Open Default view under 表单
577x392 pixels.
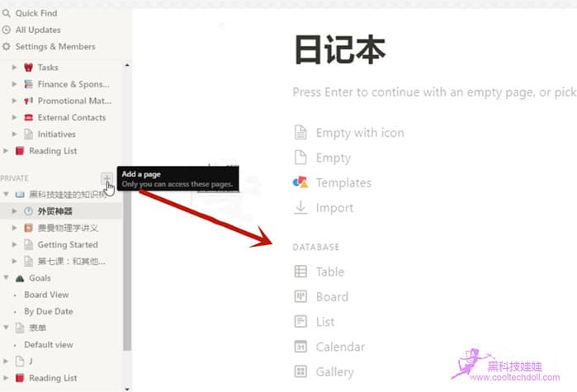[49, 345]
